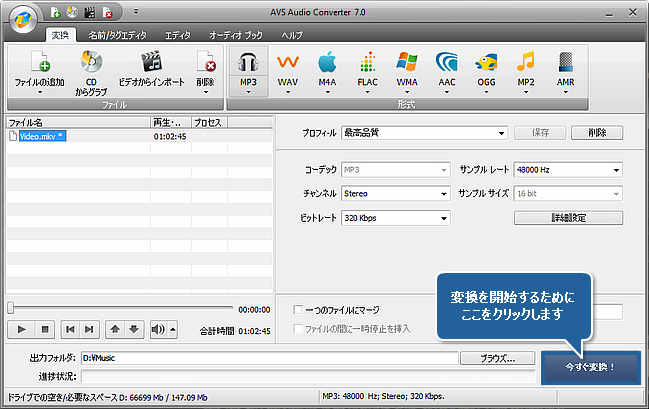Click the CDからグラブ icon

click(91, 62)
